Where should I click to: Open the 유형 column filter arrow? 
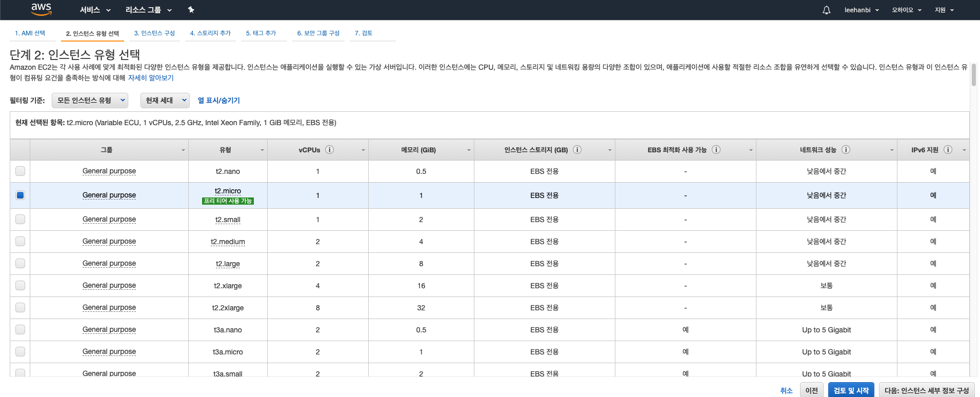[x=262, y=150]
